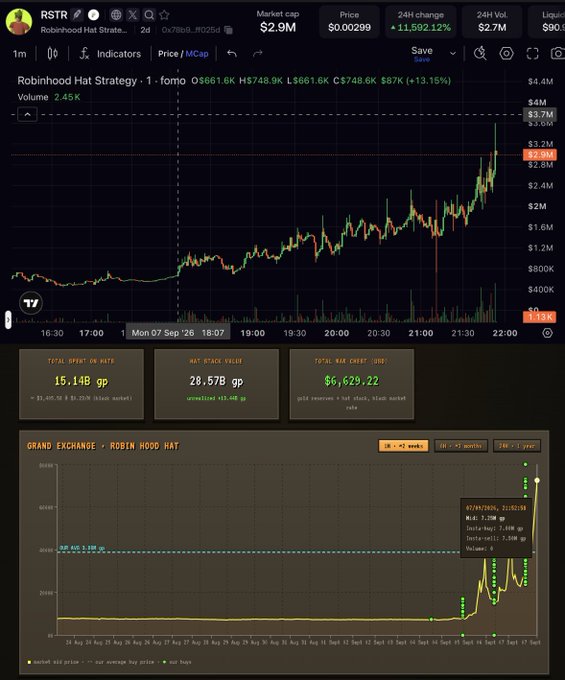Open the token X social icon
Screen dimensions: 565x680
point(133,15)
